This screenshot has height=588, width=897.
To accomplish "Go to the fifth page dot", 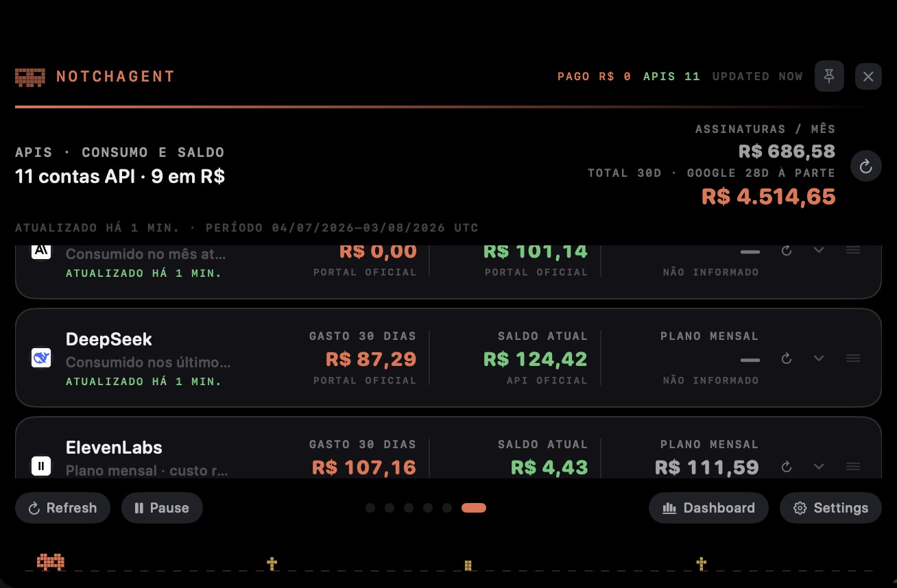I will point(447,508).
